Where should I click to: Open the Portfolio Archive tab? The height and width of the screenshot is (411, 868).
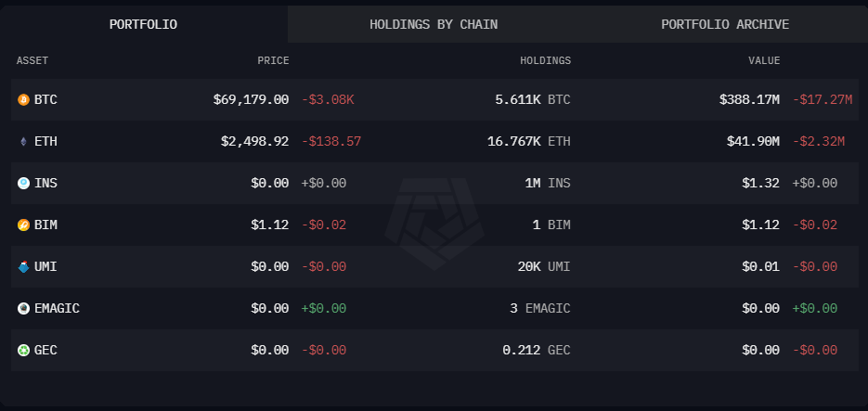point(725,24)
